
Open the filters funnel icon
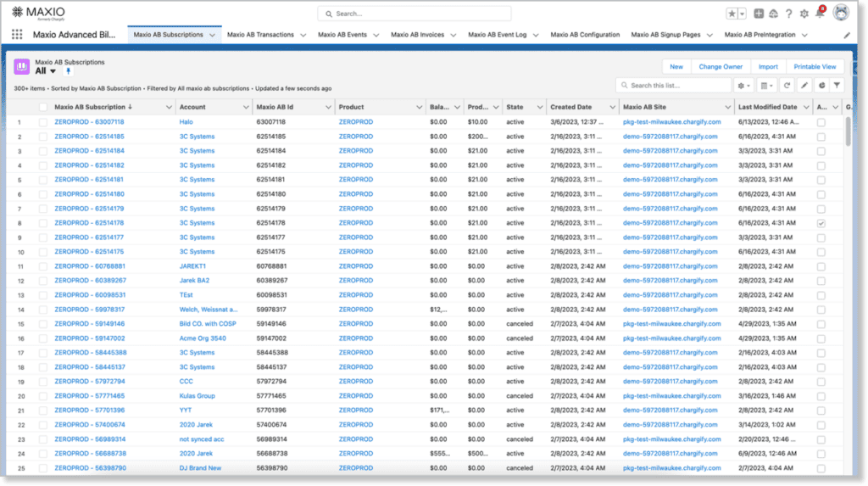[x=837, y=86]
